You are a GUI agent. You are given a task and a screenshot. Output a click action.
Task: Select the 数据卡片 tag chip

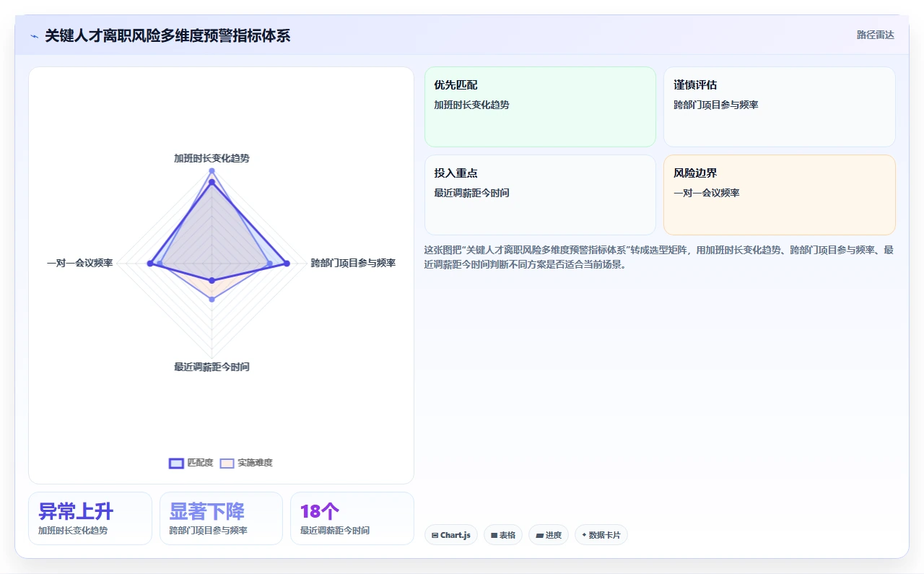click(x=601, y=535)
